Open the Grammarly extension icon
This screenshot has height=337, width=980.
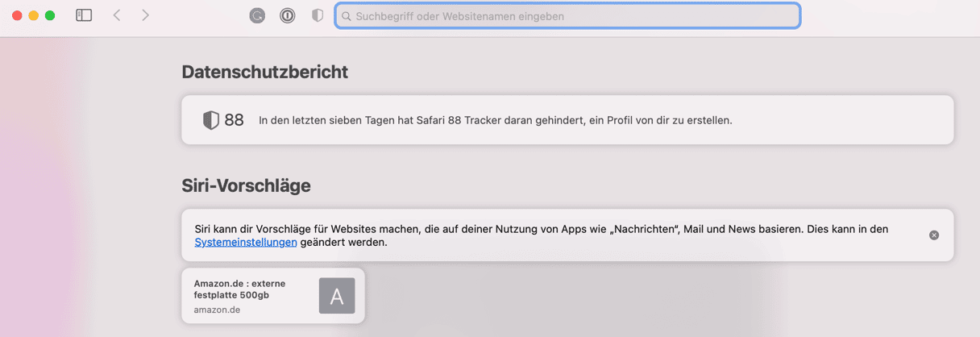(x=257, y=15)
